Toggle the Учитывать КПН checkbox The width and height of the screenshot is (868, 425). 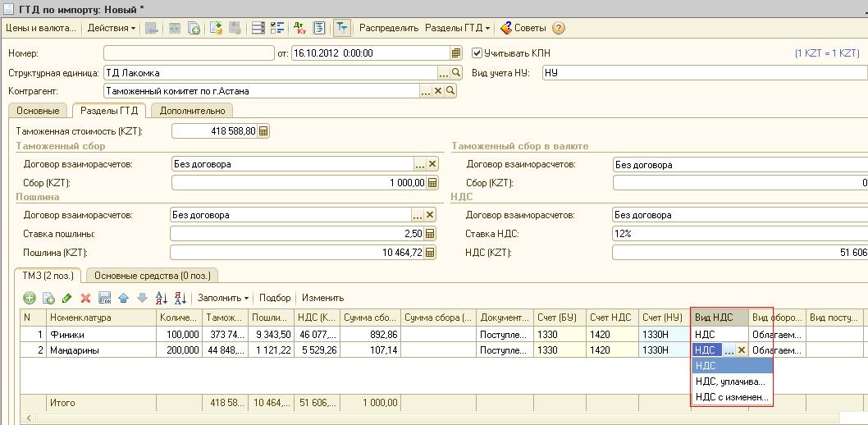pos(477,53)
